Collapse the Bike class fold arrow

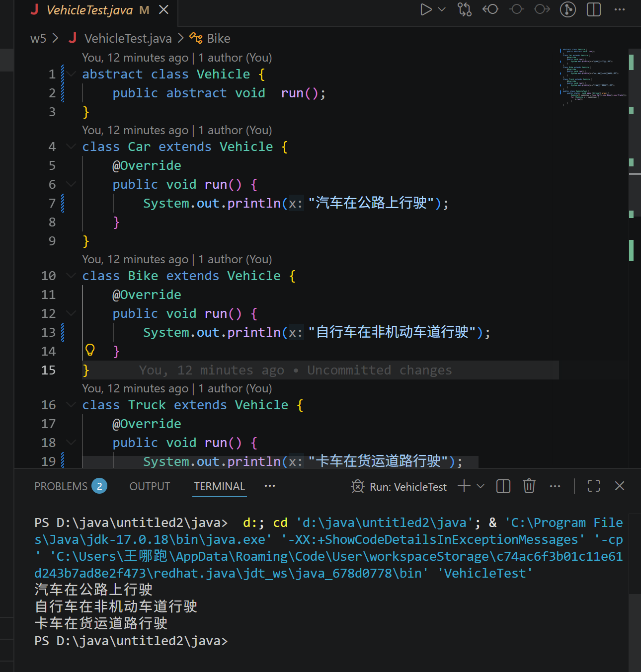pos(72,276)
